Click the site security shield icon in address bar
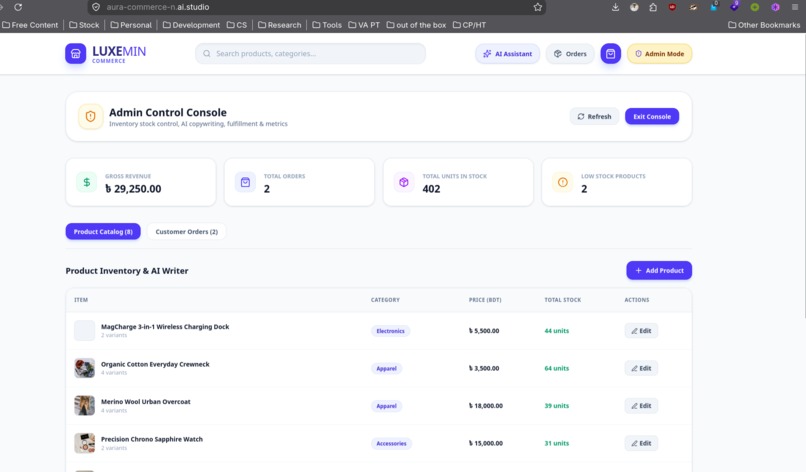This screenshot has width=806, height=472. [x=96, y=7]
